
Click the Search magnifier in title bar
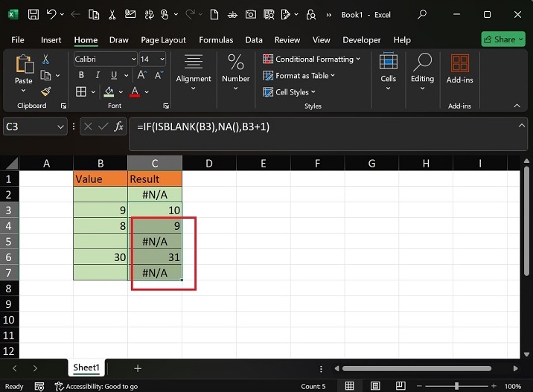[x=422, y=14]
